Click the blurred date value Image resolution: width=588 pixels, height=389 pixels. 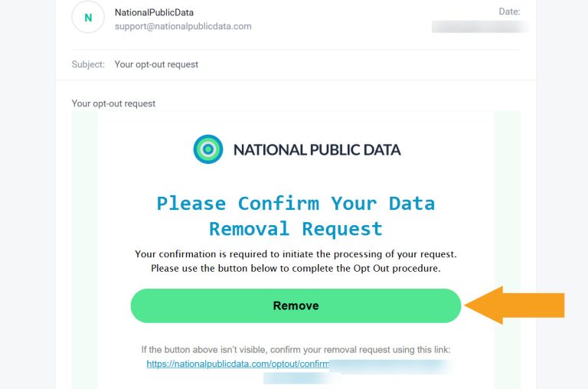479,27
